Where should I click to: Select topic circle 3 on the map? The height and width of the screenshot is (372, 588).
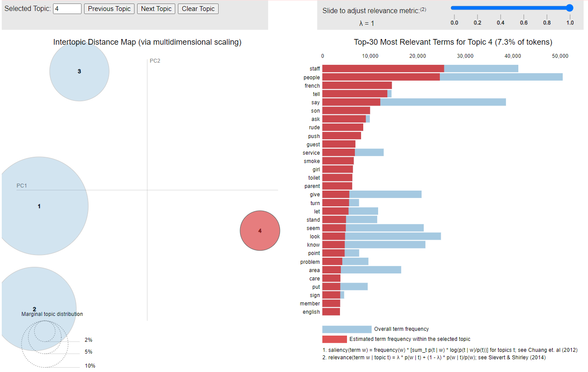(79, 71)
